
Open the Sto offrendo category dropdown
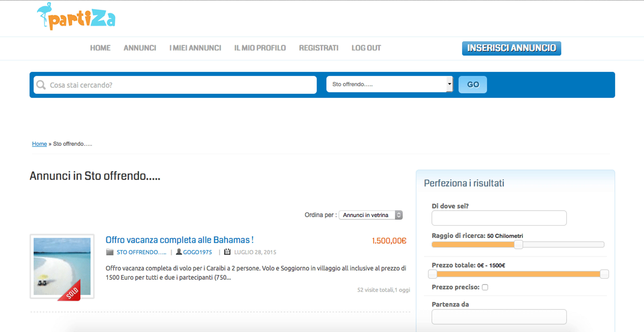[x=389, y=84]
